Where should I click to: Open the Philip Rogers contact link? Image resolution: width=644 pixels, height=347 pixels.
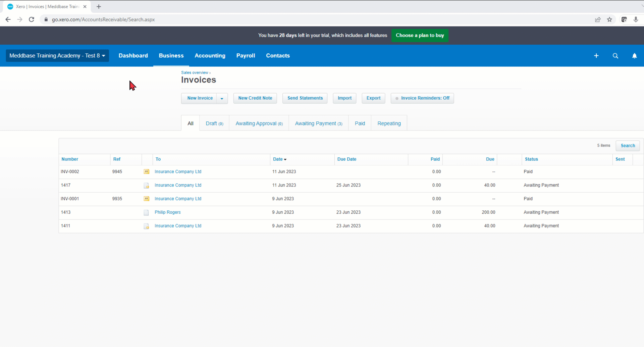(168, 212)
